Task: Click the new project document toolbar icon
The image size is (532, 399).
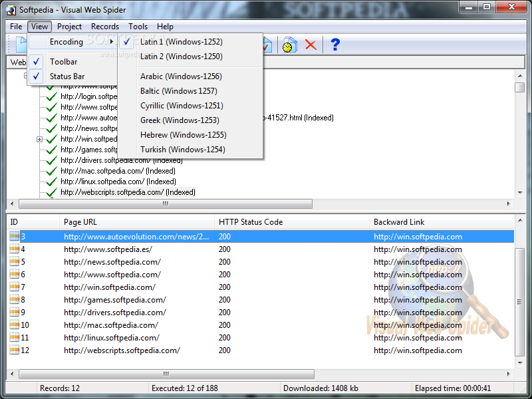Action: point(21,45)
